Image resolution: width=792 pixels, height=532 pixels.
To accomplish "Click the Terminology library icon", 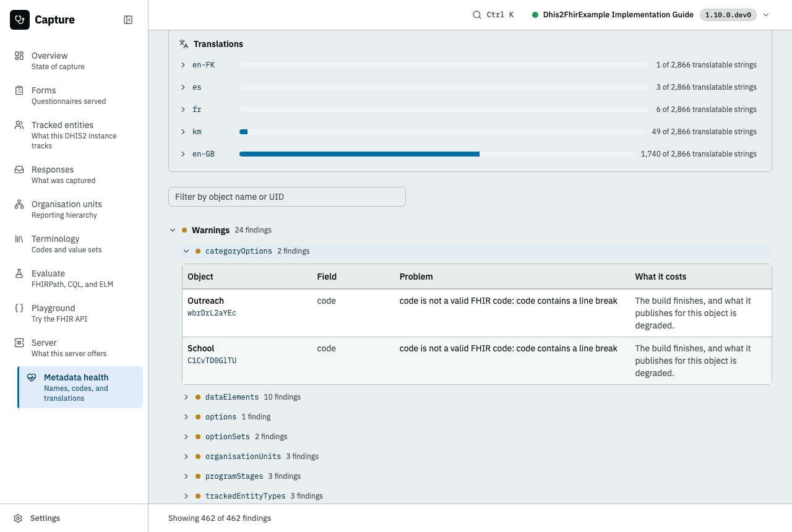I will click(19, 239).
